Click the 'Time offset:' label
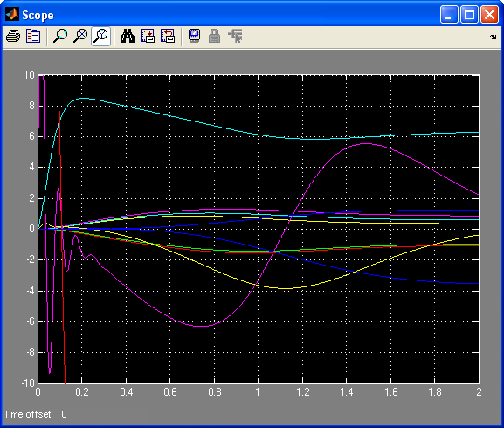 28,414
